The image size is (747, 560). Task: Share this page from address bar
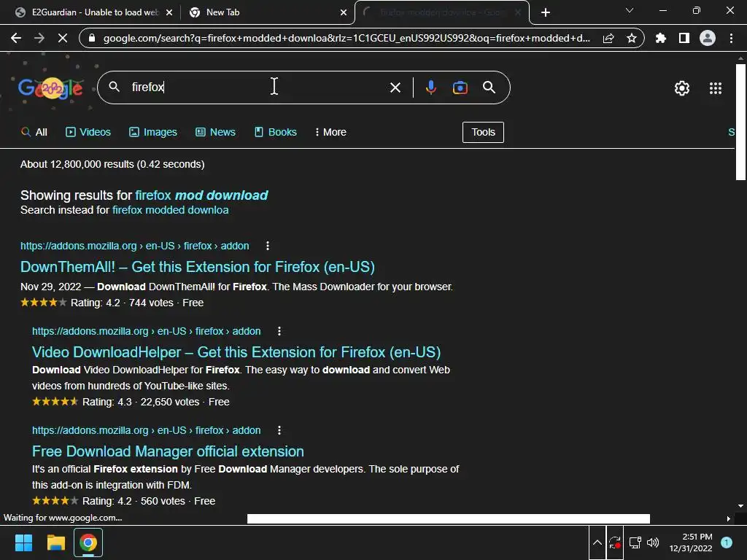pos(608,38)
